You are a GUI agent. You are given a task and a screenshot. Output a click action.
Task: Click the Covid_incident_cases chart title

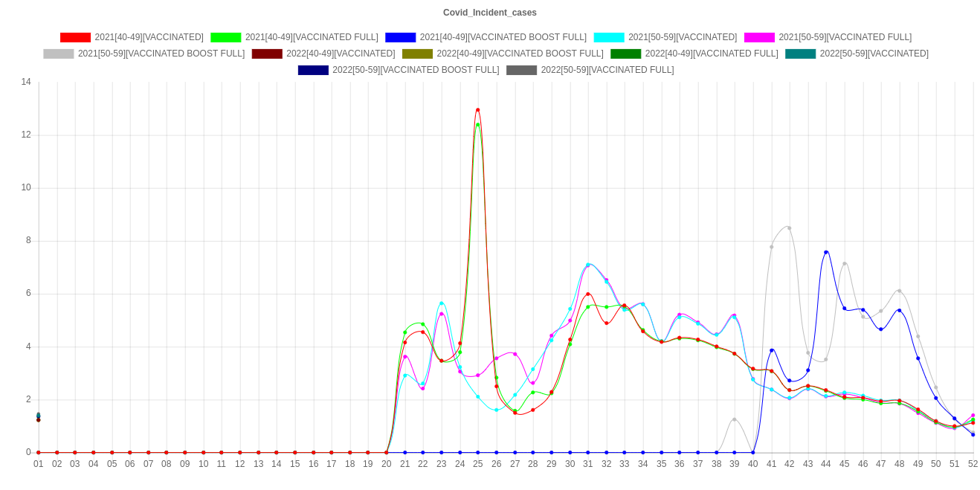point(490,13)
